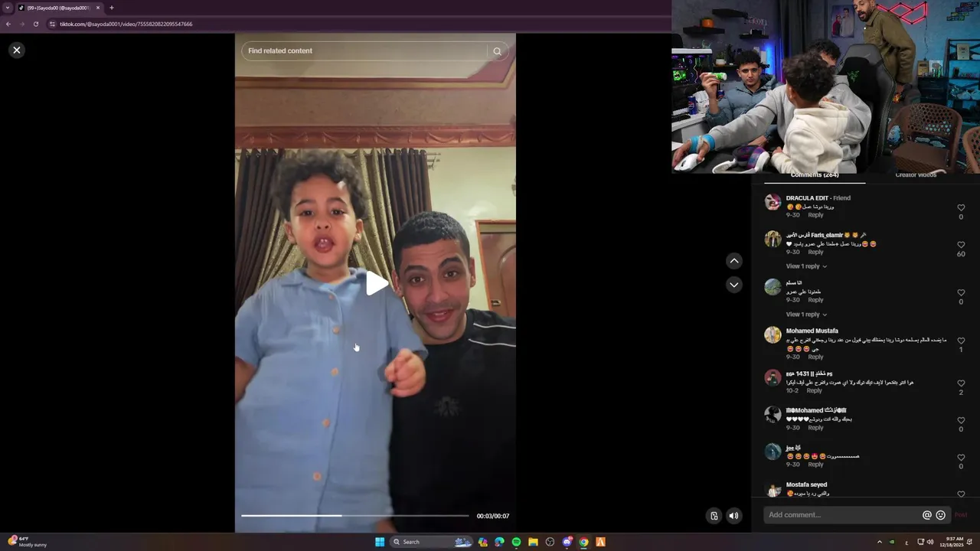Like DRACULA EDIT's comment
This screenshot has height=551, width=980.
tap(961, 207)
